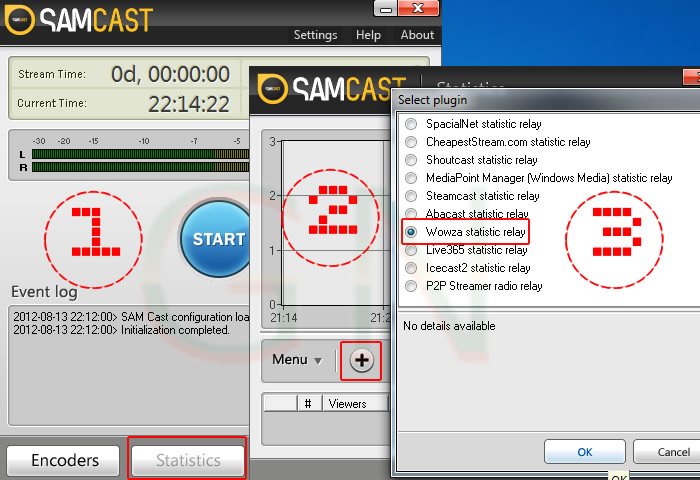Select Wowza statistic relay radio button
This screenshot has width=700, height=480.
[x=410, y=232]
